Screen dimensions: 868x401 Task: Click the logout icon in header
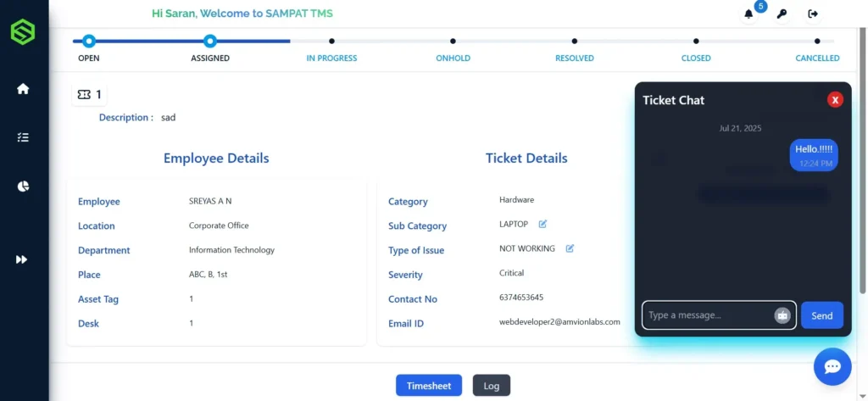(x=813, y=14)
